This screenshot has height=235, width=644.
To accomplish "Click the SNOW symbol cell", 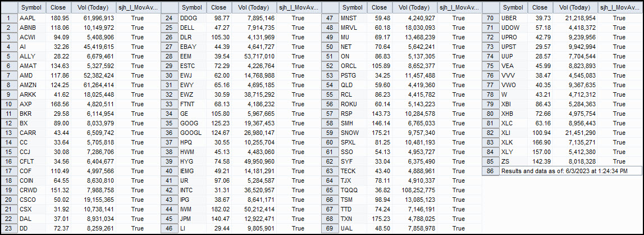I will pos(353,133).
